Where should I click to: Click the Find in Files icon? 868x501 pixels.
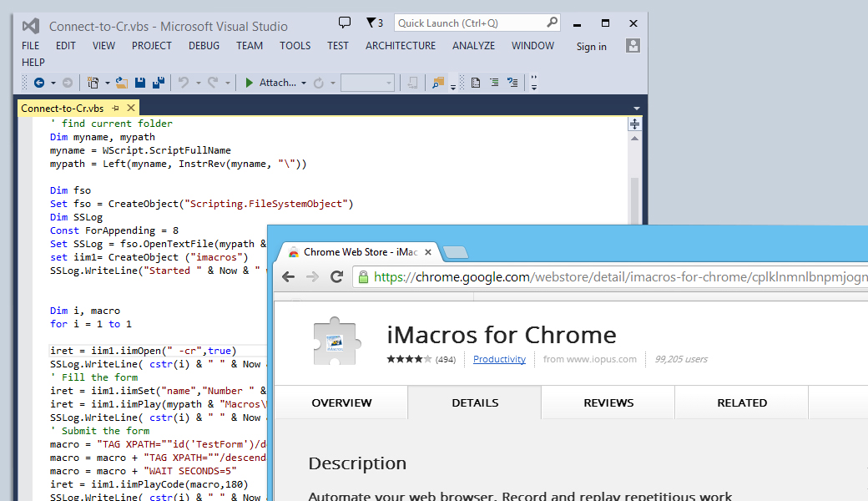[438, 83]
